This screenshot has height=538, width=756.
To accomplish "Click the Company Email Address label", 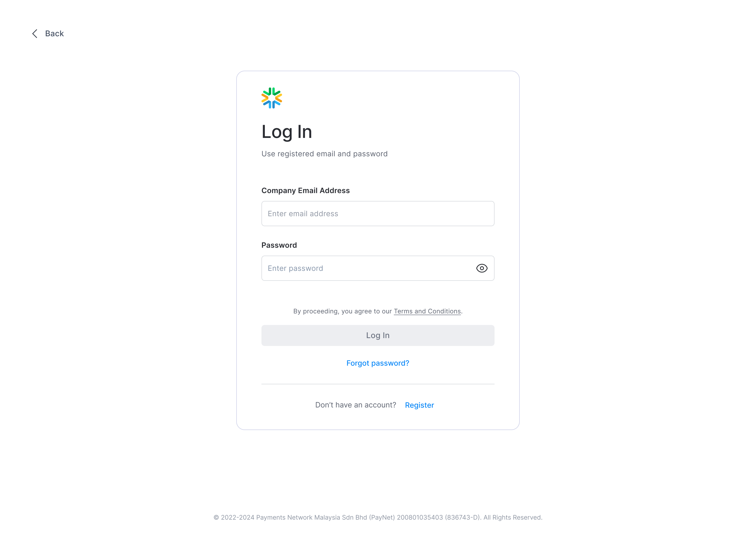I will 305,190.
